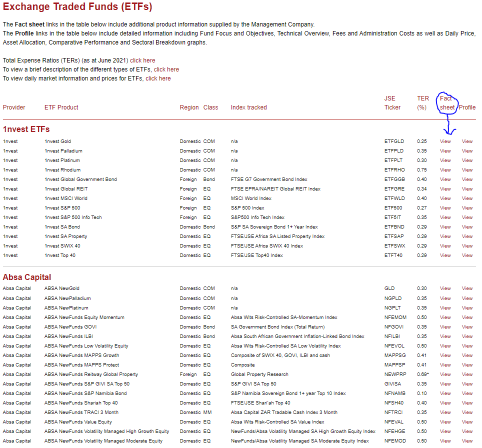View fact sheet for 1nvest SA Bond
Image resolution: width=482 pixels, height=448 pixels.
click(445, 227)
